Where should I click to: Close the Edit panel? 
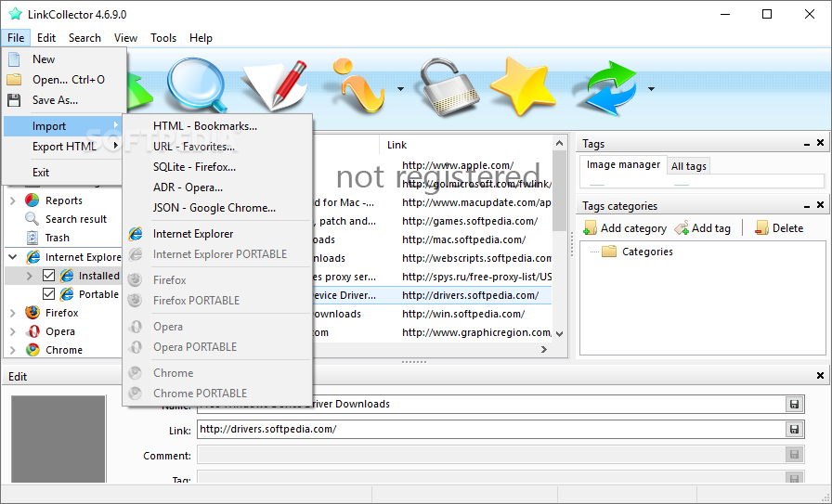point(820,376)
